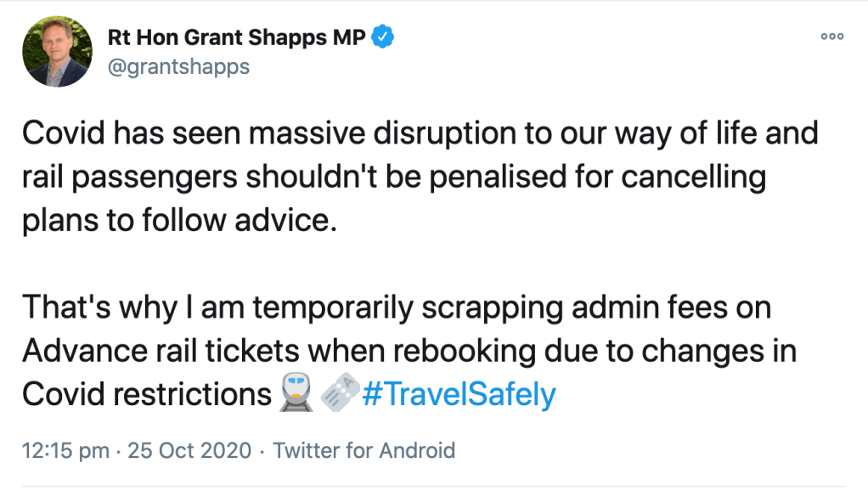This screenshot has width=868, height=491.
Task: Open the @grantshapps handle link
Action: (179, 66)
